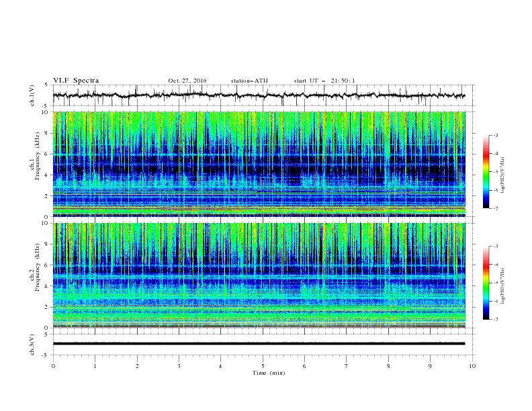Click the "-7" label on ch.1 colorbar

coord(496,208)
